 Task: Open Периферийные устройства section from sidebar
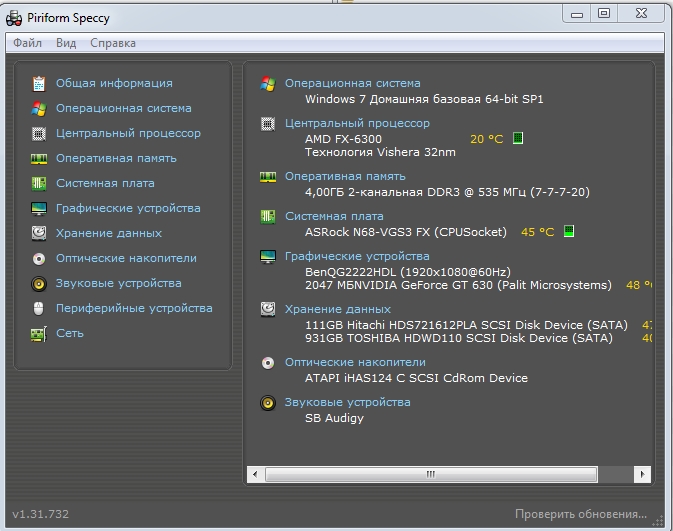134,308
